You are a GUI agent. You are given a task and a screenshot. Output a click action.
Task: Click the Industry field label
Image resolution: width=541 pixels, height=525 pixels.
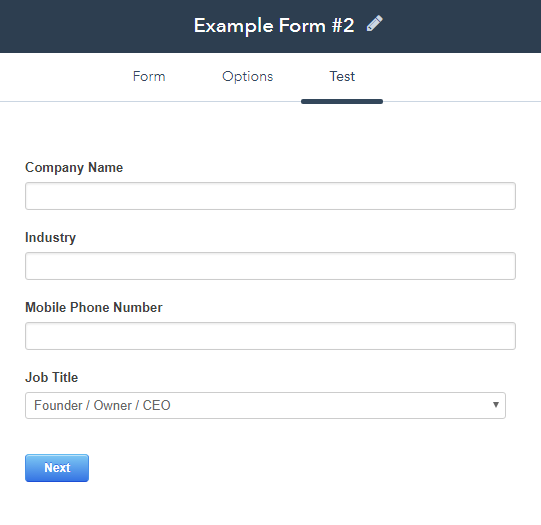(50, 238)
